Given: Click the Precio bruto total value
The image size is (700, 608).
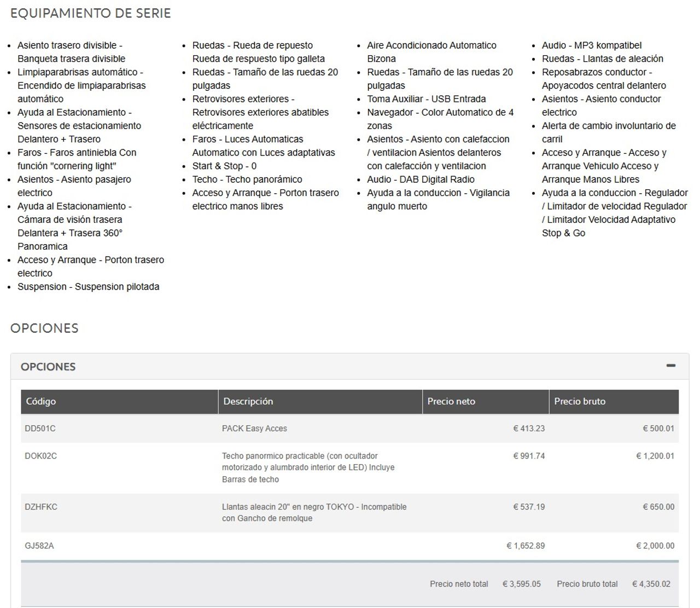Looking at the screenshot, I should coord(651,584).
